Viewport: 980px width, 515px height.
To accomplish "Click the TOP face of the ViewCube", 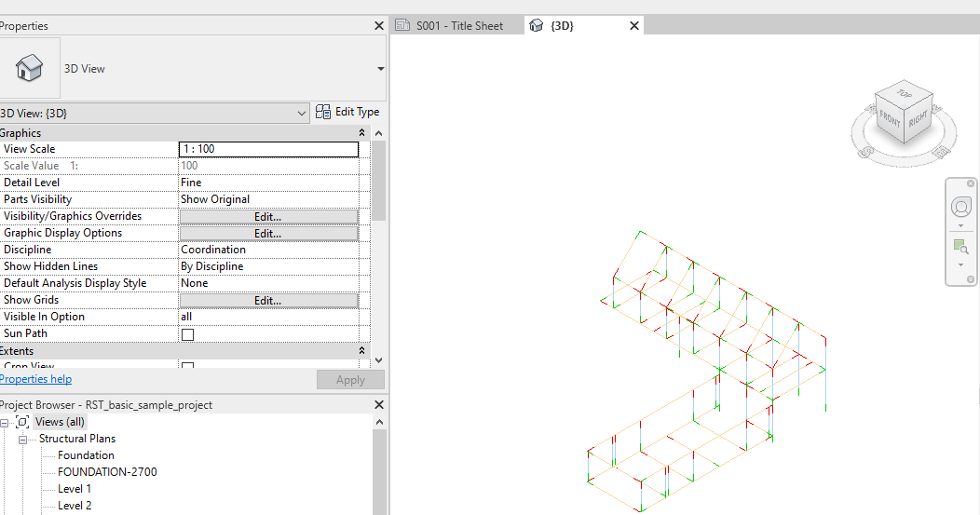I will 905,93.
